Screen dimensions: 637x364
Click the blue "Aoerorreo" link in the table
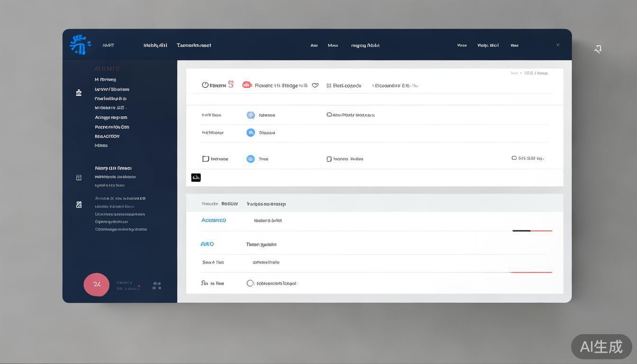coord(214,220)
